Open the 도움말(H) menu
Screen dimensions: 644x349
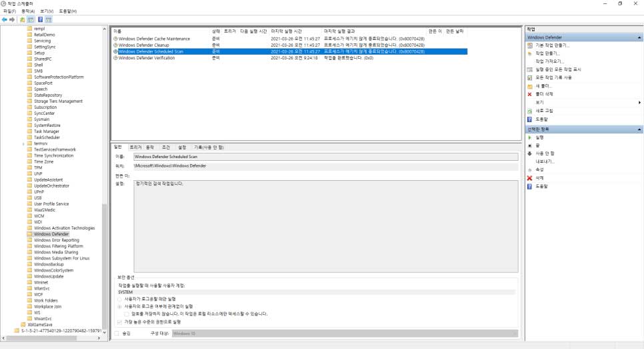coord(68,11)
